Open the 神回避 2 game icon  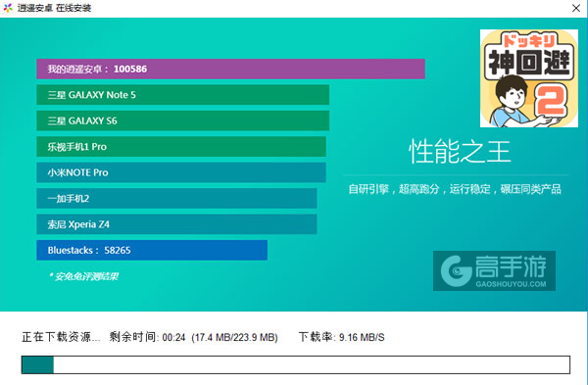(x=529, y=78)
